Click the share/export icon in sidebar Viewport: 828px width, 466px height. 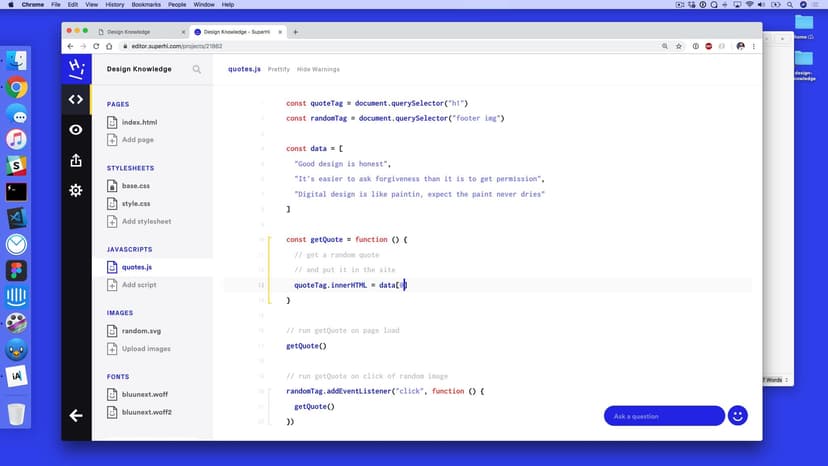tap(76, 160)
